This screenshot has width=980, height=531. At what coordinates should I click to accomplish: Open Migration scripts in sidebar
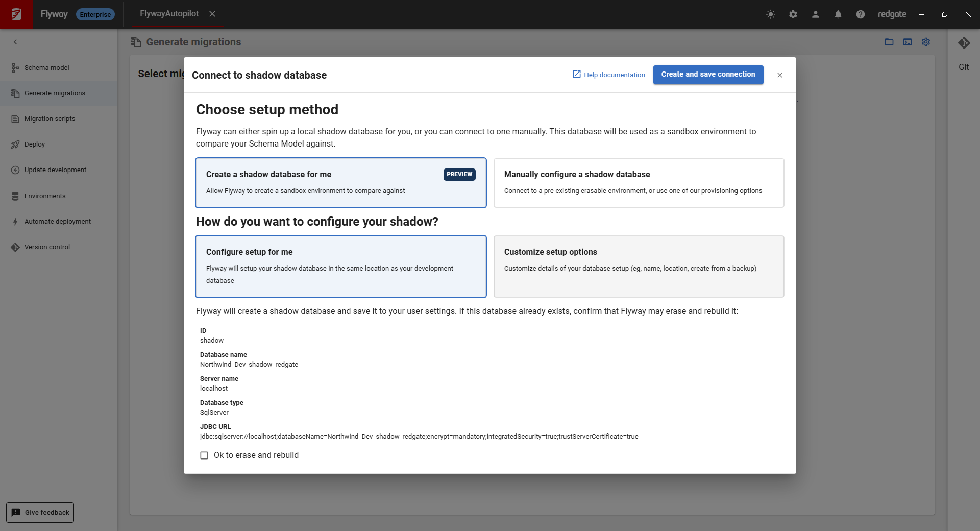coord(50,119)
